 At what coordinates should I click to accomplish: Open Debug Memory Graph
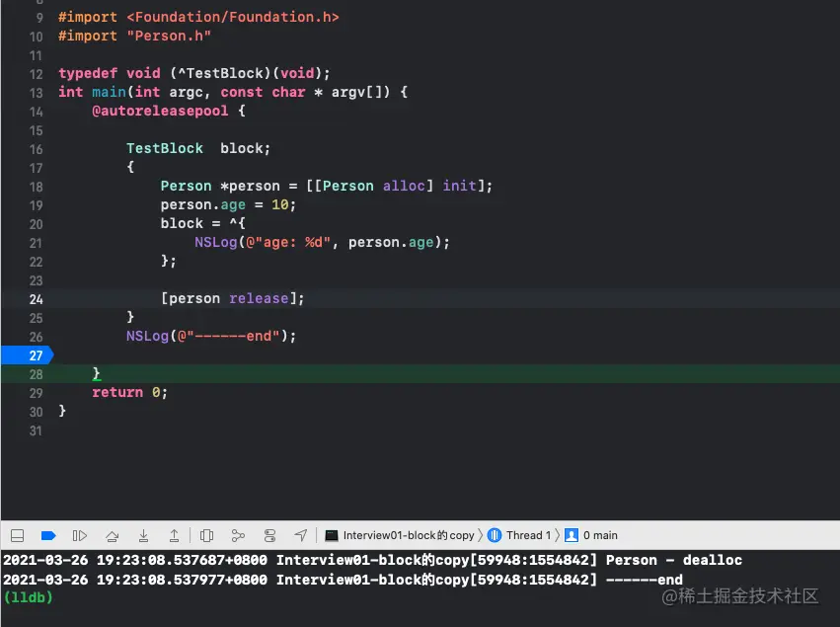pos(238,535)
